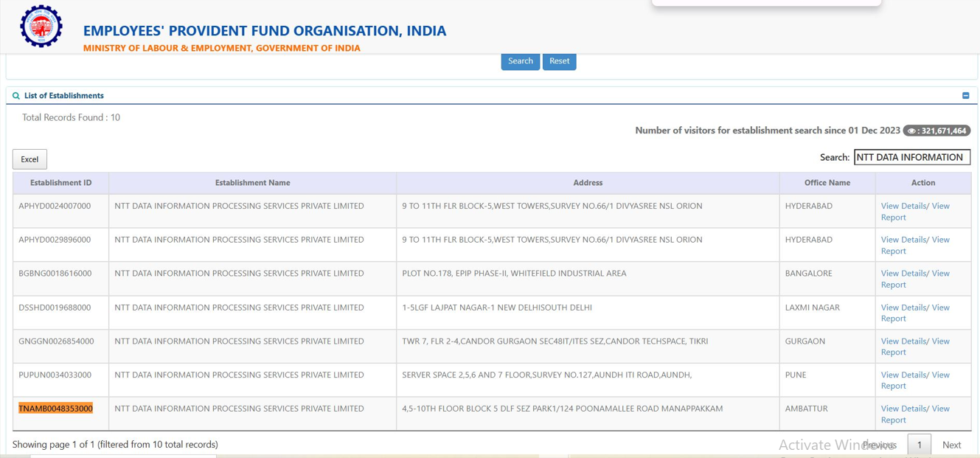Viewport: 980px width, 458px height.
Task: Sort table by Establishment Name header
Action: tap(252, 183)
